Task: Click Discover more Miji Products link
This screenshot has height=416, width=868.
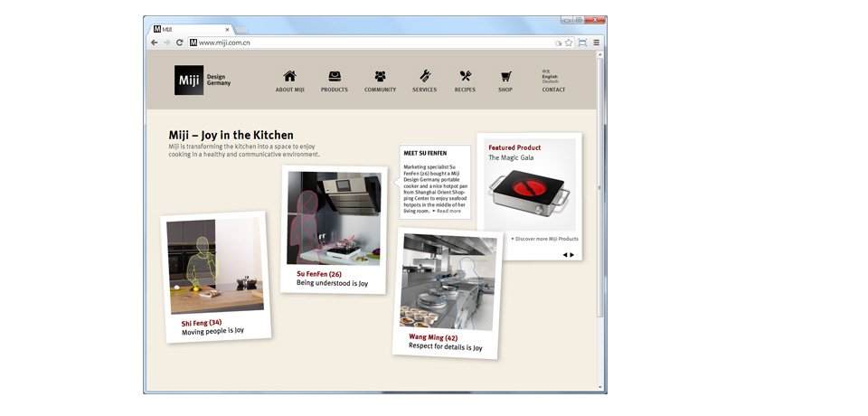Action: (x=545, y=239)
